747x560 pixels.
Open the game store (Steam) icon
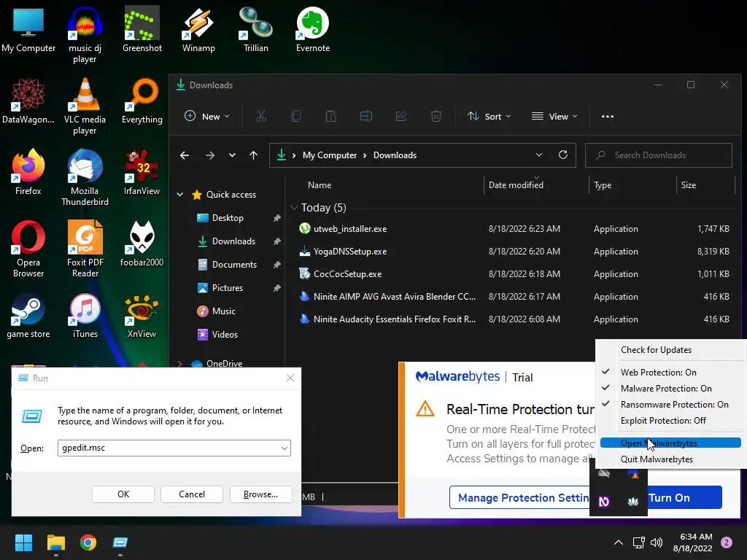click(28, 315)
